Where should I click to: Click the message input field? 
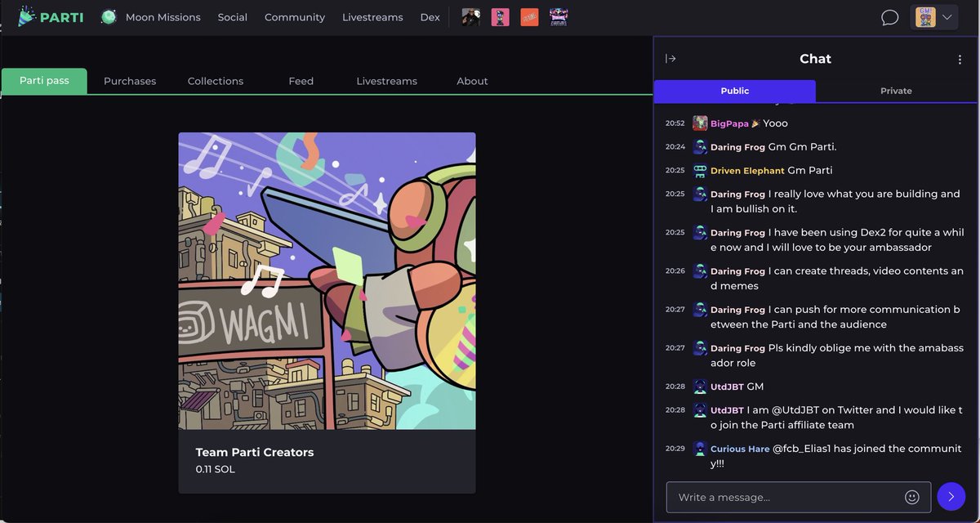[799, 497]
